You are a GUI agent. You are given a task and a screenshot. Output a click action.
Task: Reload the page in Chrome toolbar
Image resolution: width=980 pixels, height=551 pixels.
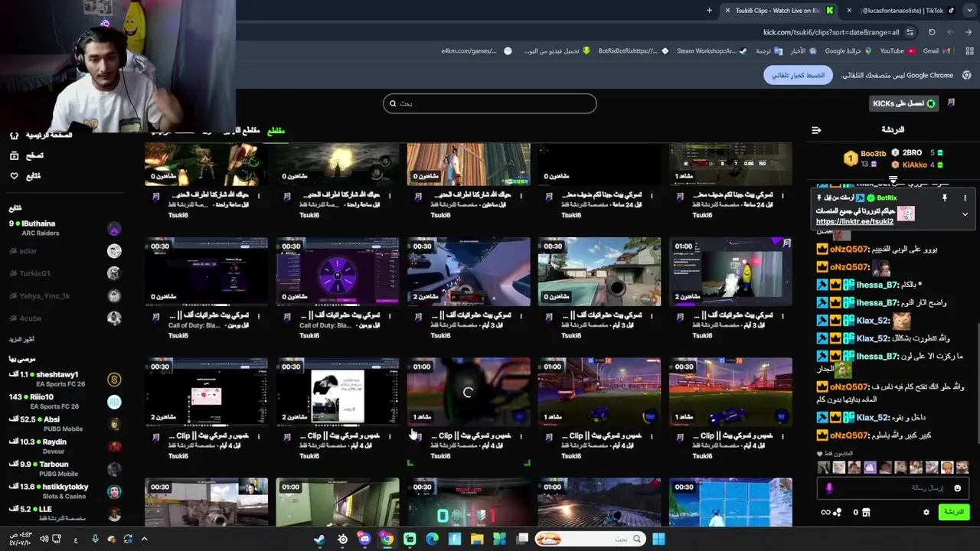click(x=932, y=32)
